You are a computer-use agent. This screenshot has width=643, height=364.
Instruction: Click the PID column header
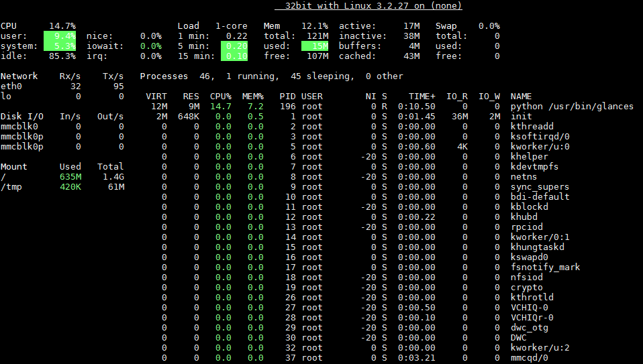coord(288,97)
